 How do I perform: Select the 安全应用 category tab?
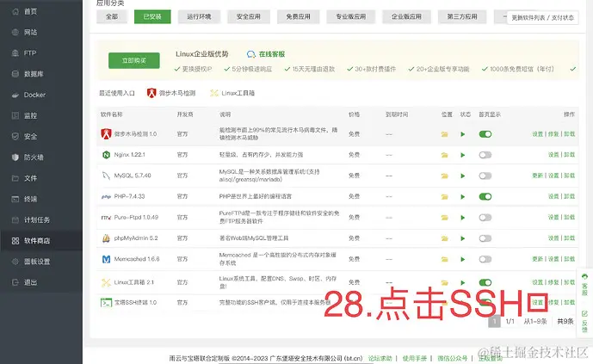click(249, 16)
